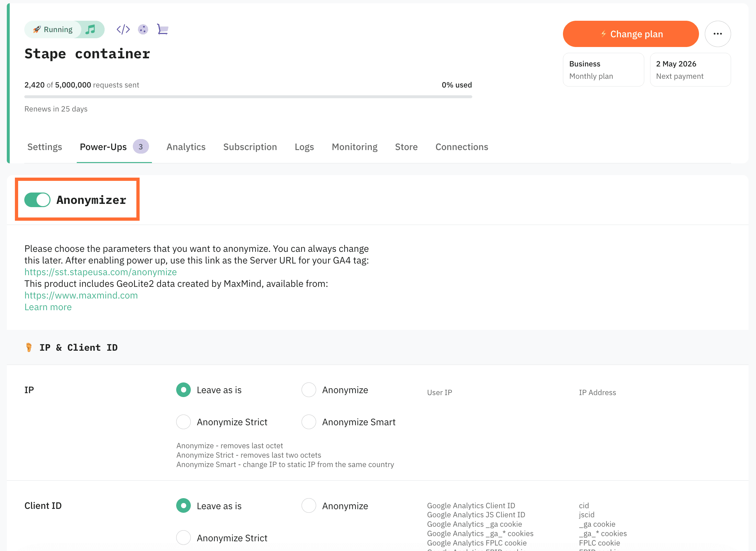756x551 pixels.
Task: Open the https://www.maxmind.com link
Action: 81,295
